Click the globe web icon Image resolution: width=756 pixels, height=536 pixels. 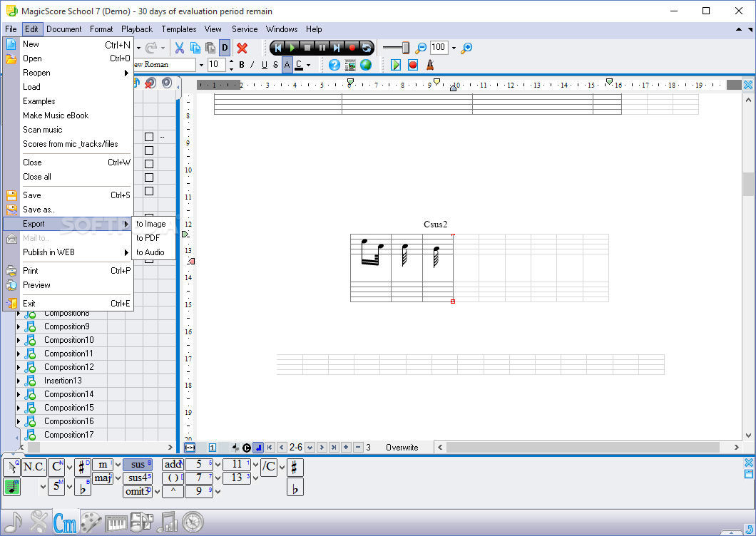coord(366,65)
